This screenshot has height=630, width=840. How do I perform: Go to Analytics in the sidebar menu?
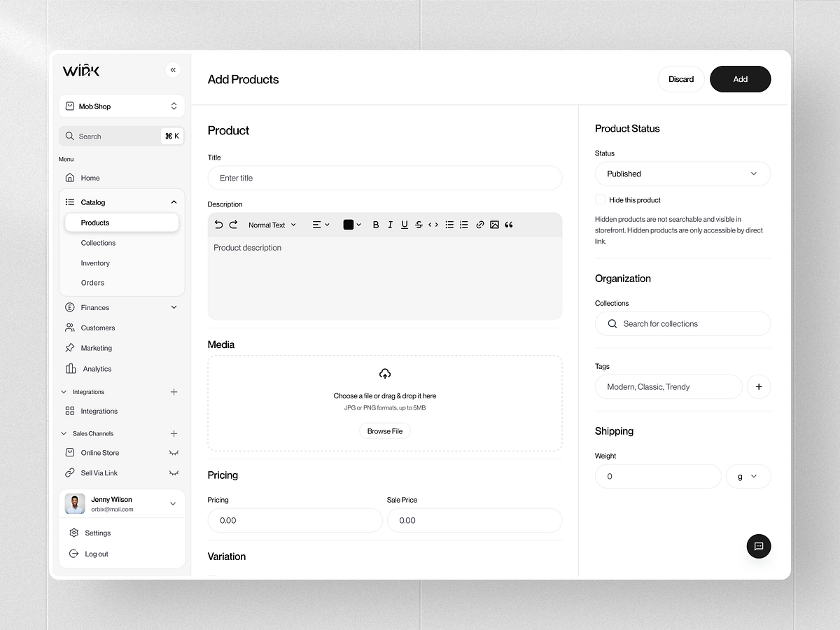pos(98,368)
